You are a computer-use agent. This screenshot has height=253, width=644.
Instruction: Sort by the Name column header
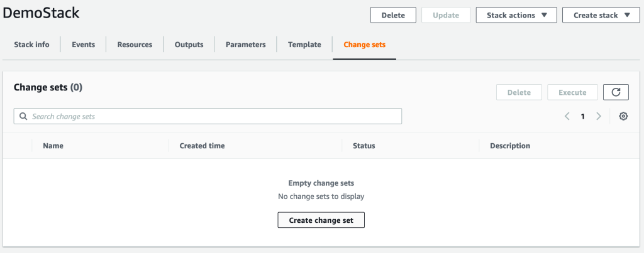pos(53,146)
